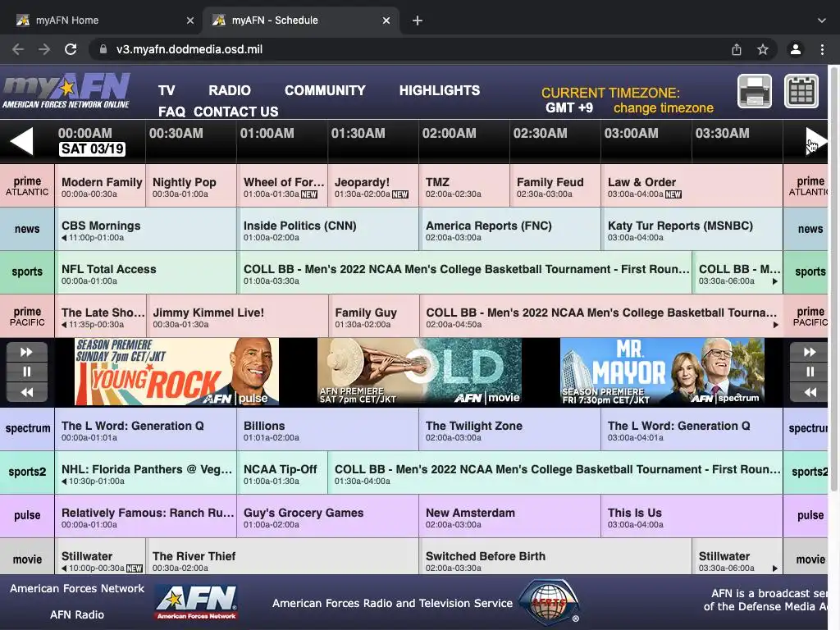Click the AFN logo in footer

point(197,602)
